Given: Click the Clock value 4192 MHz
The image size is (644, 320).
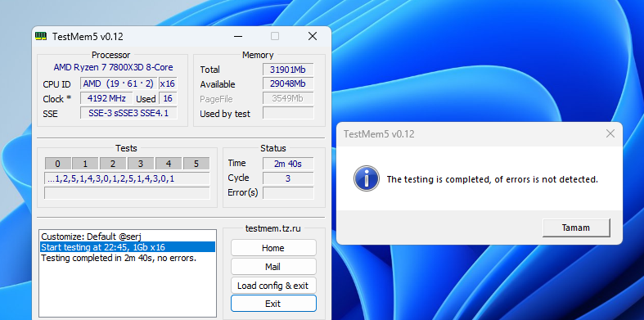Looking at the screenshot, I should coord(106,98).
